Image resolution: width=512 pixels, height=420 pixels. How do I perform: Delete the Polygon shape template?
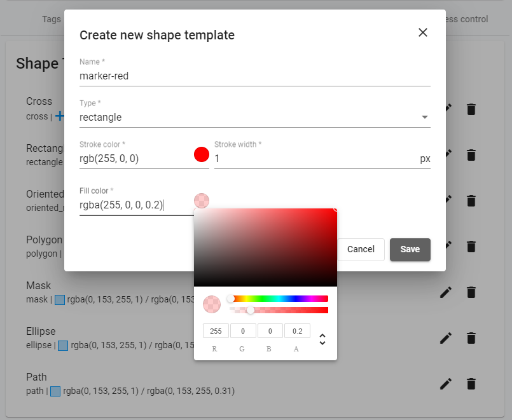click(471, 246)
